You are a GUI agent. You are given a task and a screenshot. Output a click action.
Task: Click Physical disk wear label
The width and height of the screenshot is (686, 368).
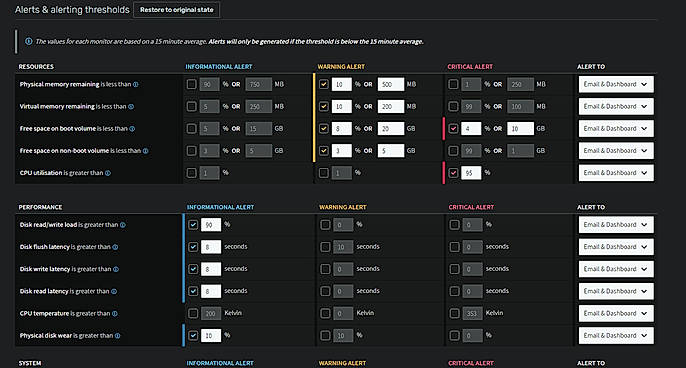coord(46,336)
